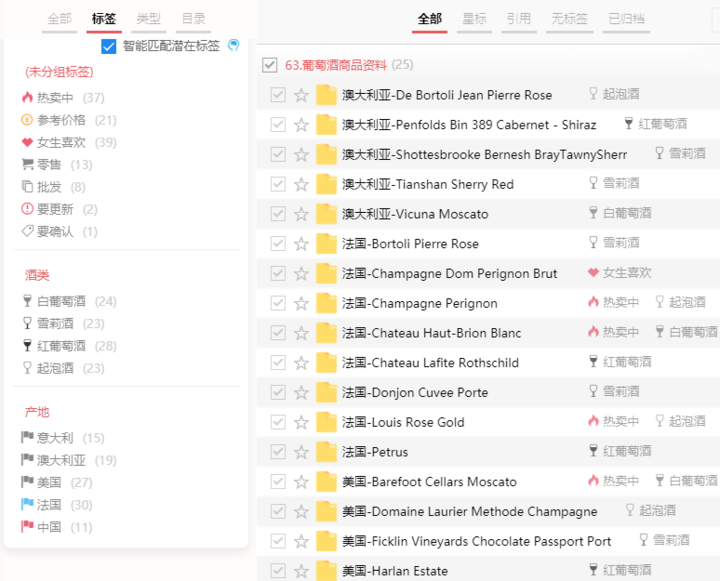Click the flame icon next to 热卖中 tag
The height and width of the screenshot is (581, 720).
[27, 97]
